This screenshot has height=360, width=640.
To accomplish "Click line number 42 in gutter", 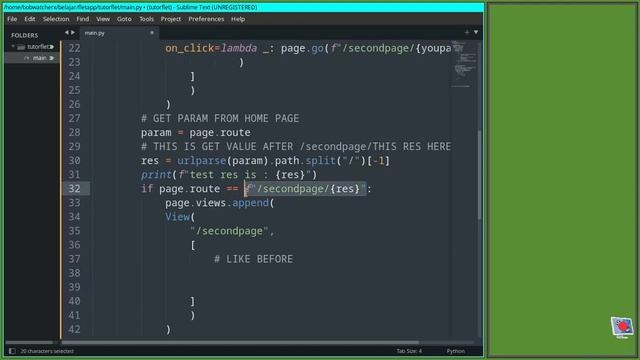I will pos(74,329).
